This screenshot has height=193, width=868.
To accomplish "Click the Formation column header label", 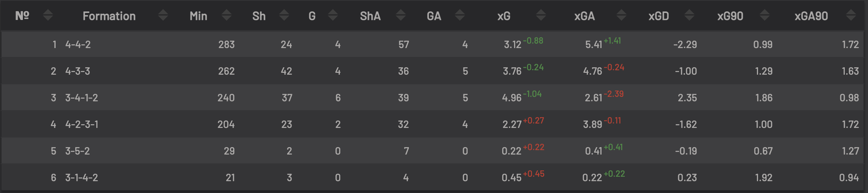I will [109, 16].
